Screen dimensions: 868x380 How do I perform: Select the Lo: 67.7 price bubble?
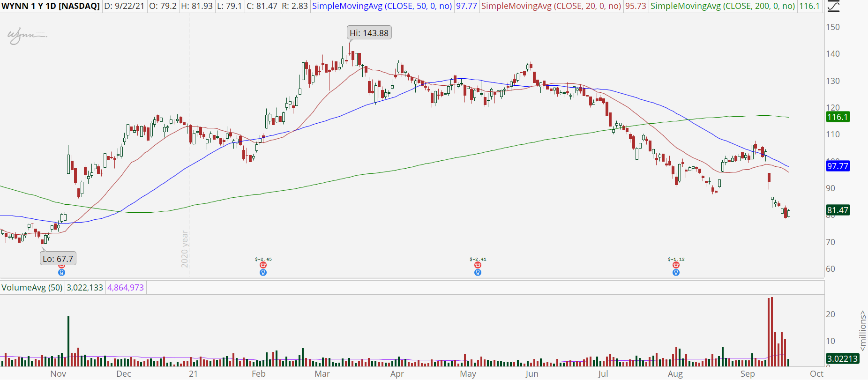click(x=58, y=259)
